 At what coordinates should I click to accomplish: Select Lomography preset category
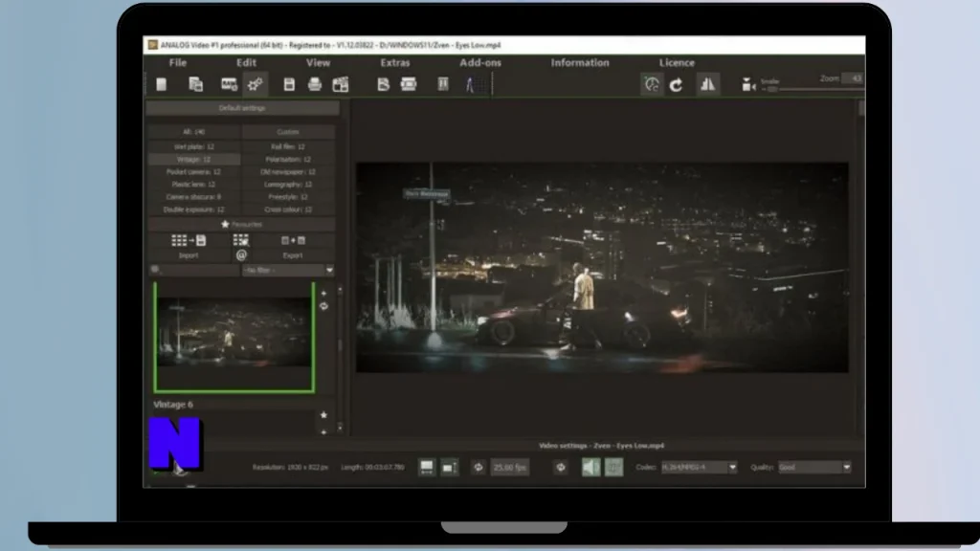(288, 185)
